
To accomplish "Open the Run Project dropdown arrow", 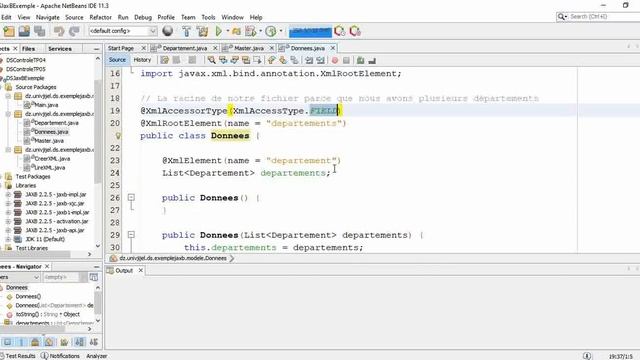I will point(228,31).
